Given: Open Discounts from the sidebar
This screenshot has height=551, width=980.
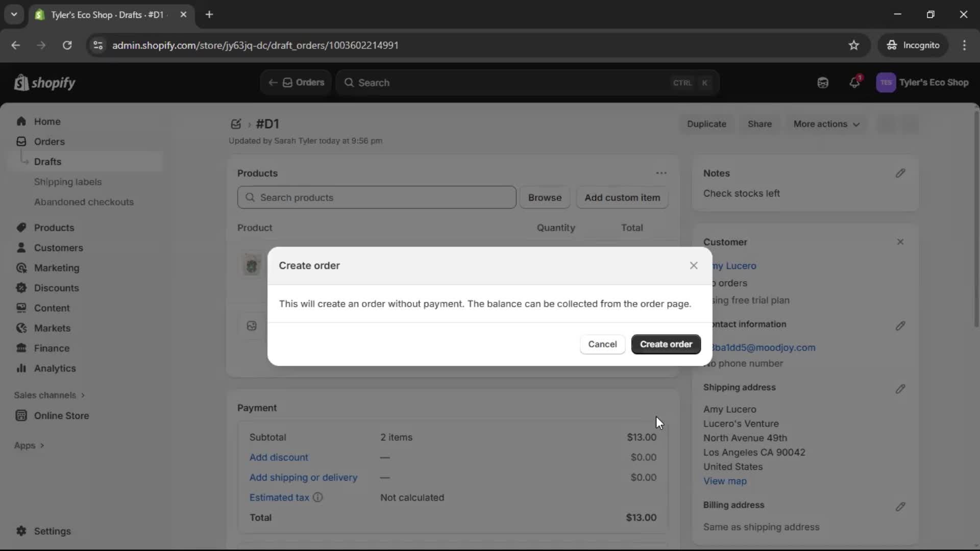Looking at the screenshot, I should [57, 288].
